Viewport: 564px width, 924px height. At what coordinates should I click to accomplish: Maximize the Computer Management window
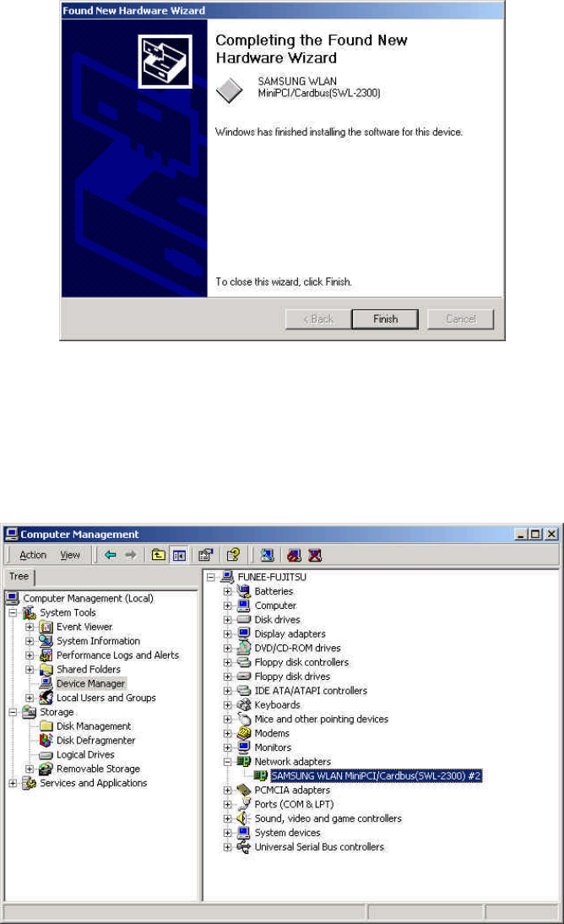tap(535, 535)
